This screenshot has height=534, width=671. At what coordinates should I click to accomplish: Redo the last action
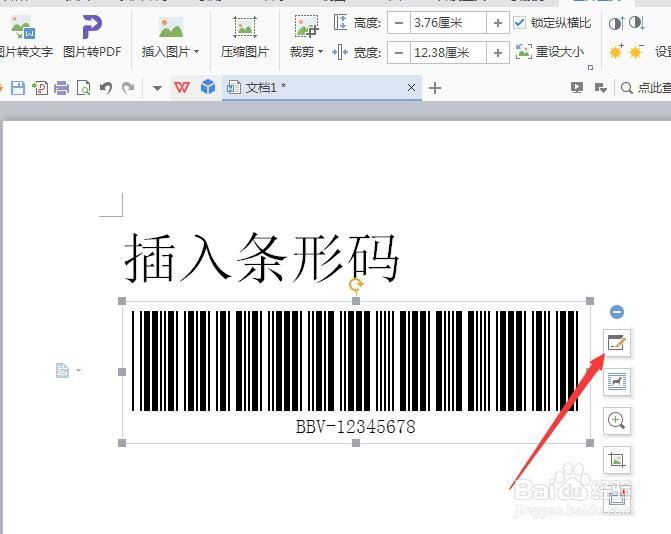[x=128, y=88]
